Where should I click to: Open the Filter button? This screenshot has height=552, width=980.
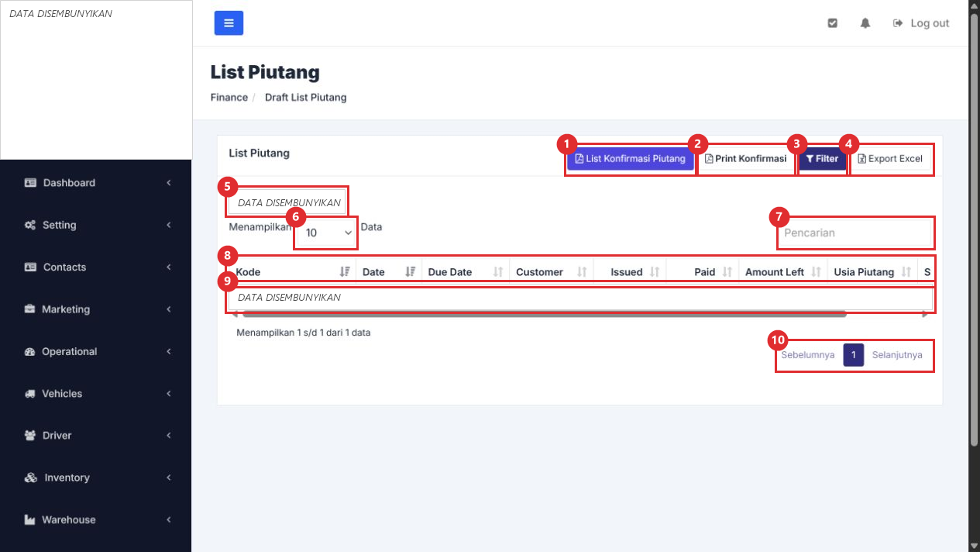(x=823, y=159)
